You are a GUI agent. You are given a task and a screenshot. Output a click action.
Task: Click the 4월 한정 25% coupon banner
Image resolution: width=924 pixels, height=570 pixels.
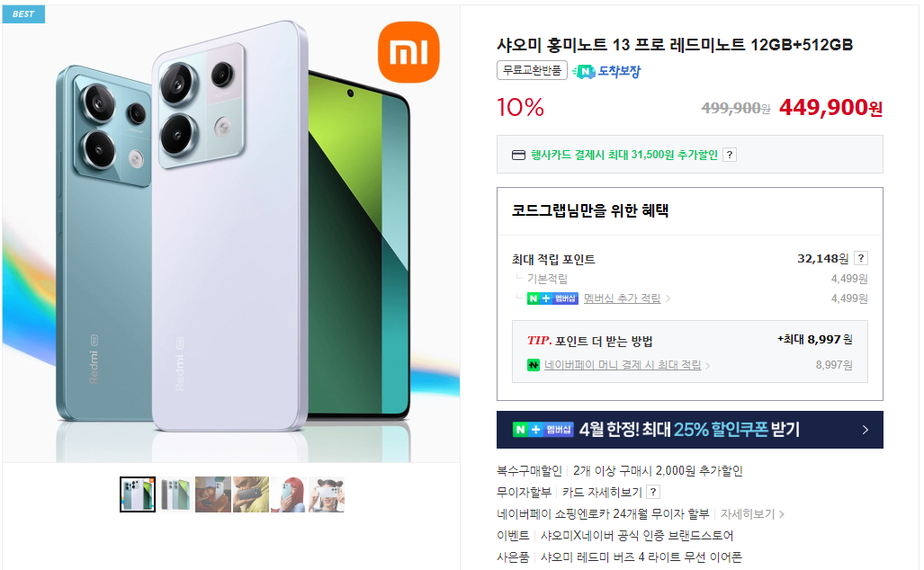pyautogui.click(x=689, y=430)
